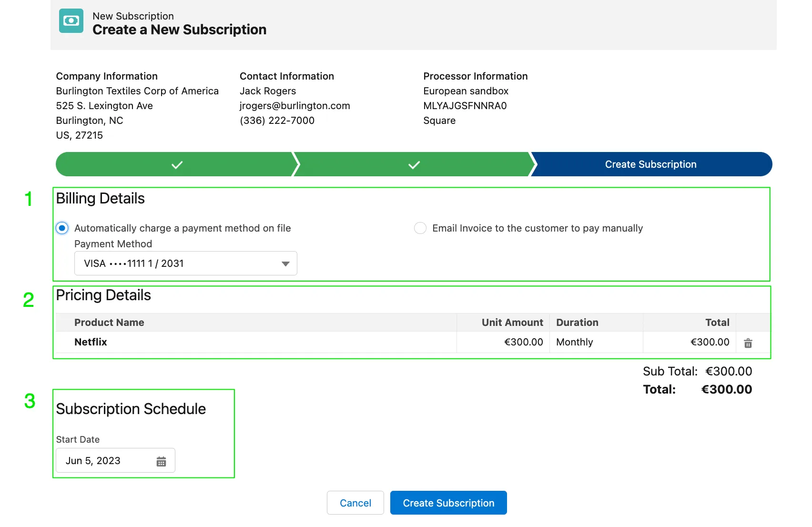Click the Square processor text
Screen dimensions: 812x527
pos(439,121)
